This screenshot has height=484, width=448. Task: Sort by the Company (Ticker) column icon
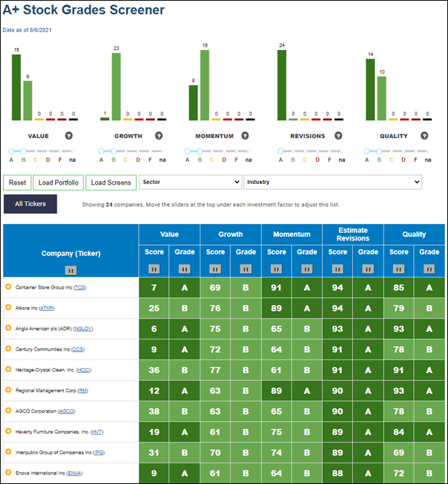point(71,271)
